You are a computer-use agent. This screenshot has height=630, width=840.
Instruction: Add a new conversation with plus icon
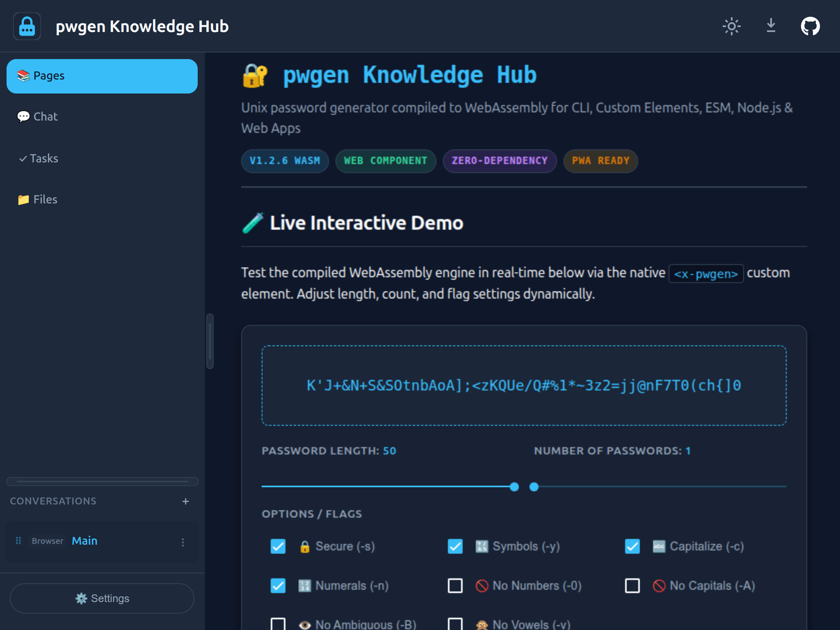[x=185, y=501]
